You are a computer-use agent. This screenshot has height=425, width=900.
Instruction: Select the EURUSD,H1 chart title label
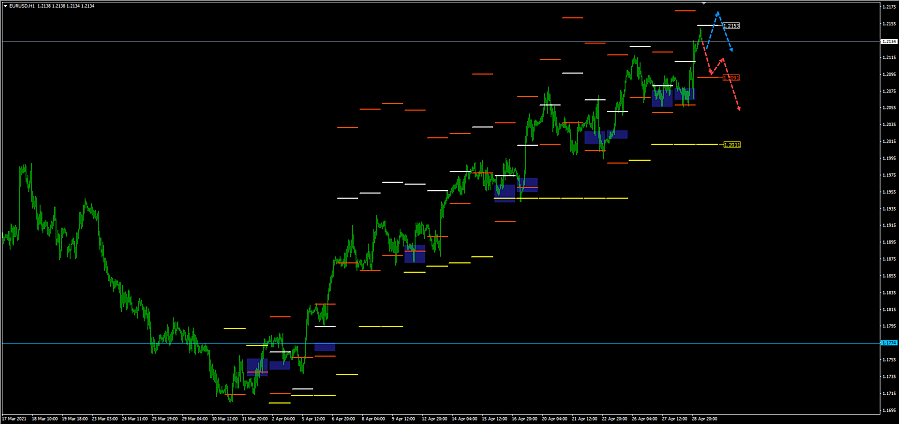pos(23,6)
